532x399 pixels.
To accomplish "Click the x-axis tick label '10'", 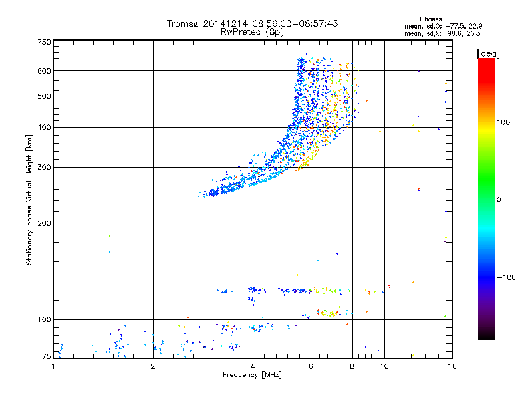I will tap(384, 366).
